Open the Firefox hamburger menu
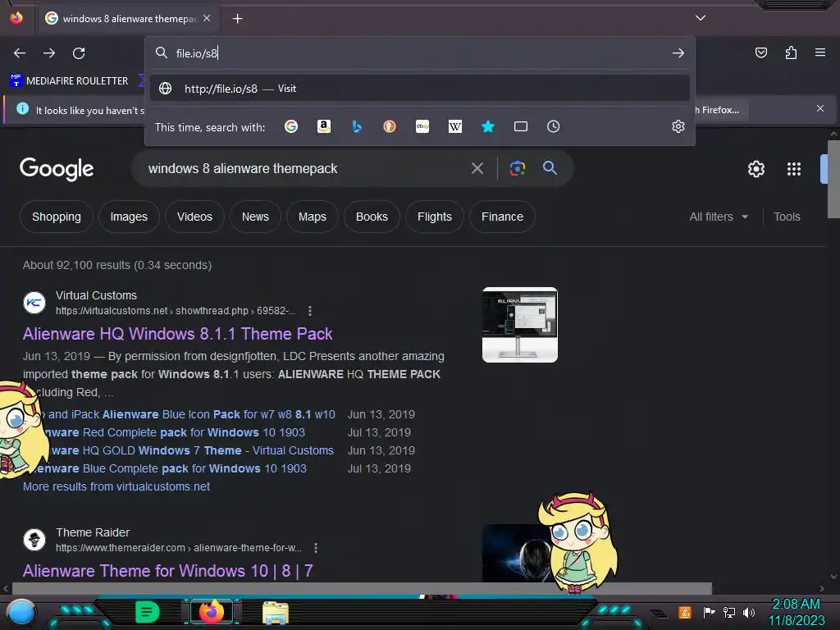This screenshot has width=840, height=630. (x=820, y=52)
